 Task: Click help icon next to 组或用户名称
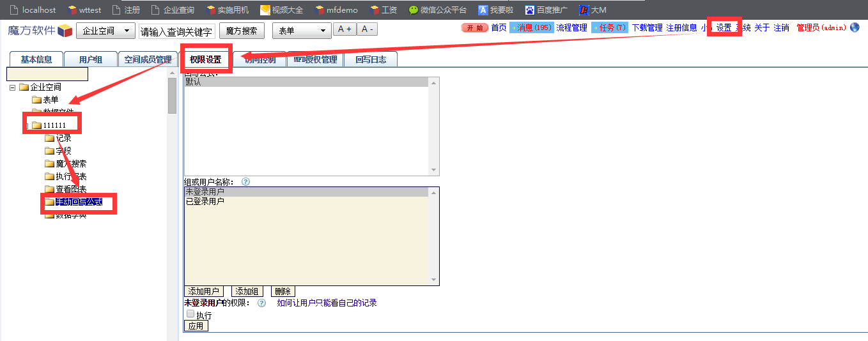245,182
